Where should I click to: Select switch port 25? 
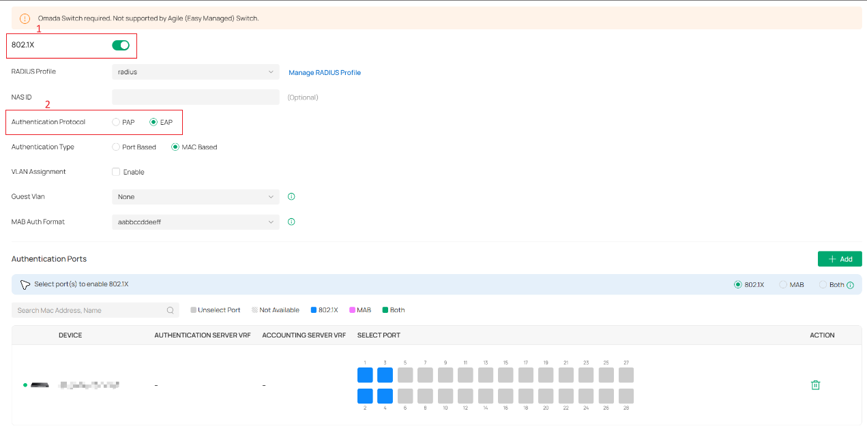pyautogui.click(x=606, y=375)
